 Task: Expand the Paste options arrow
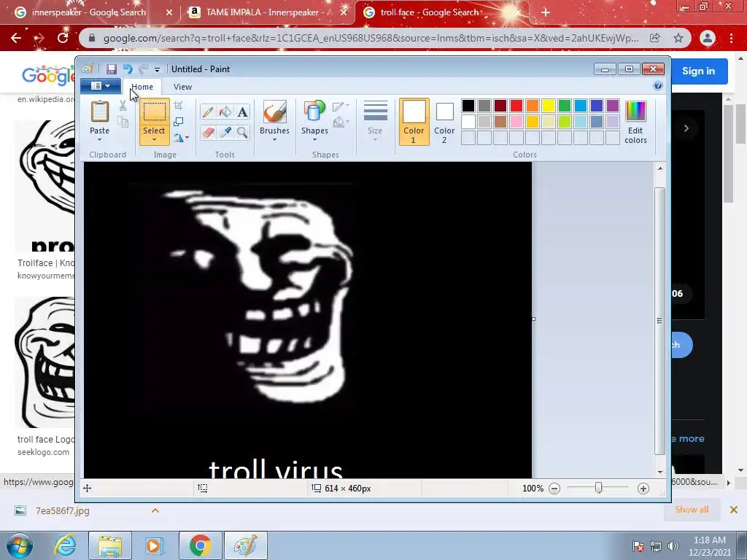[x=99, y=139]
